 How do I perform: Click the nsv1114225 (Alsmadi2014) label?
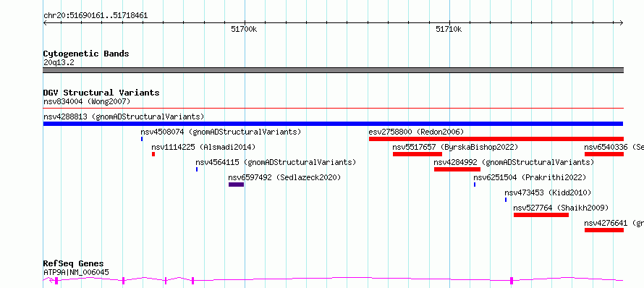203,147
